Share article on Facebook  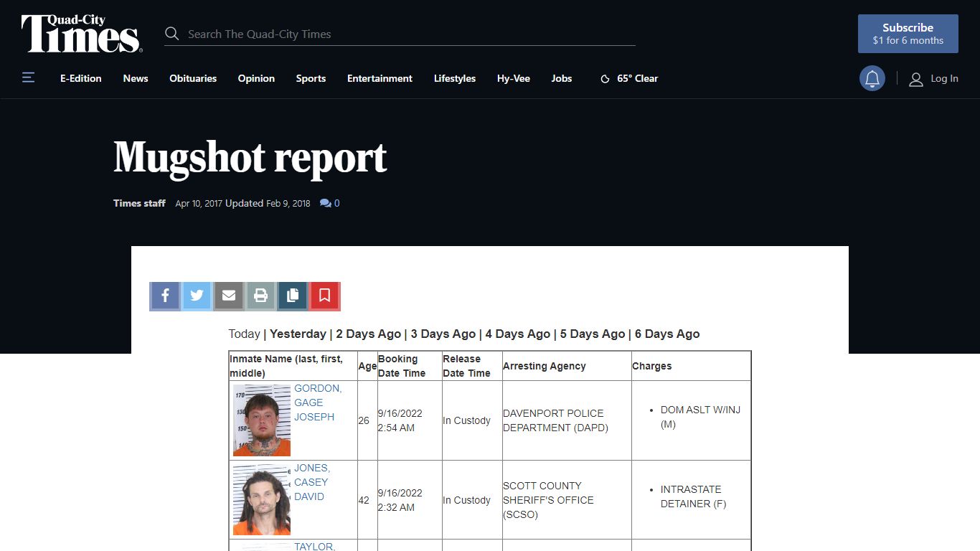click(165, 296)
